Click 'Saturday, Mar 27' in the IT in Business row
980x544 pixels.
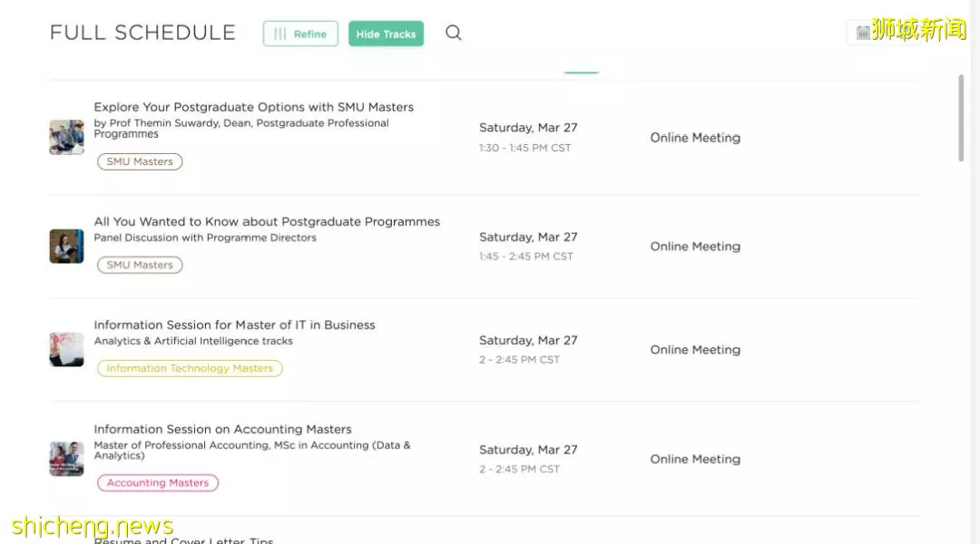pyautogui.click(x=528, y=340)
